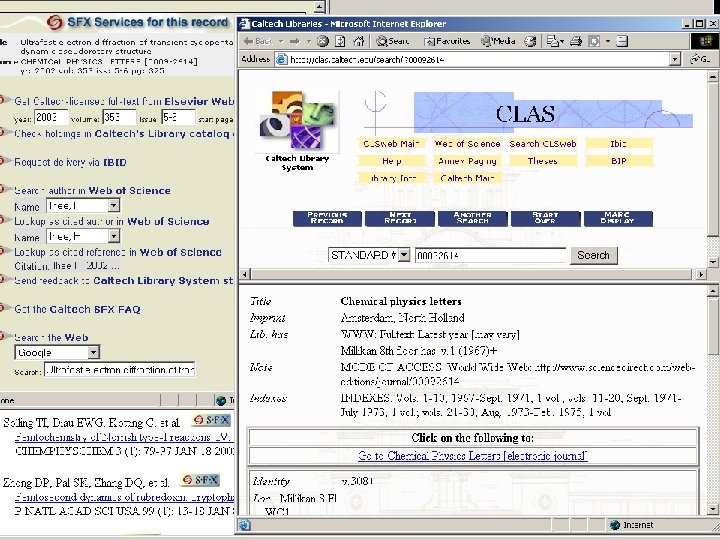Click the Annex Paging navigation link
Image resolution: width=720 pixels, height=540 pixels.
[x=467, y=161]
